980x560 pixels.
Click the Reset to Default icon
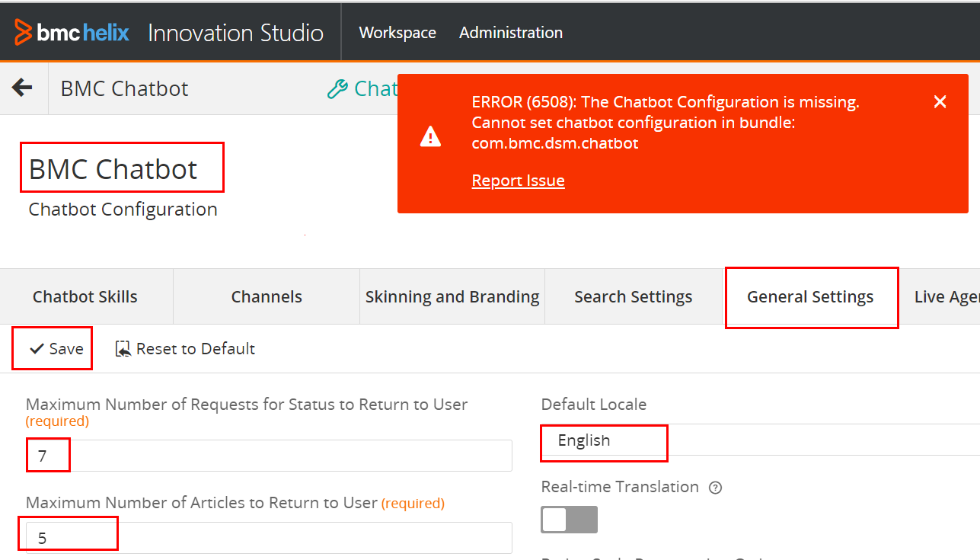tap(123, 349)
